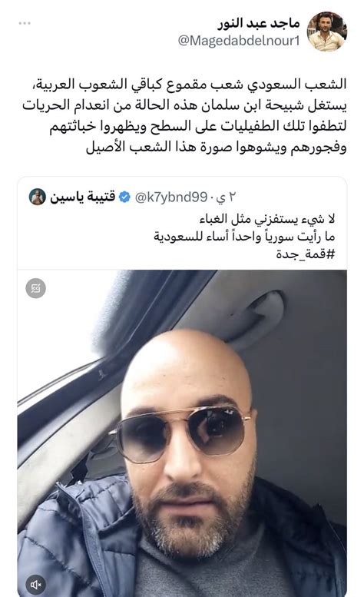Click the blue verified badge
This screenshot has width=364, height=597.
[x=124, y=197]
